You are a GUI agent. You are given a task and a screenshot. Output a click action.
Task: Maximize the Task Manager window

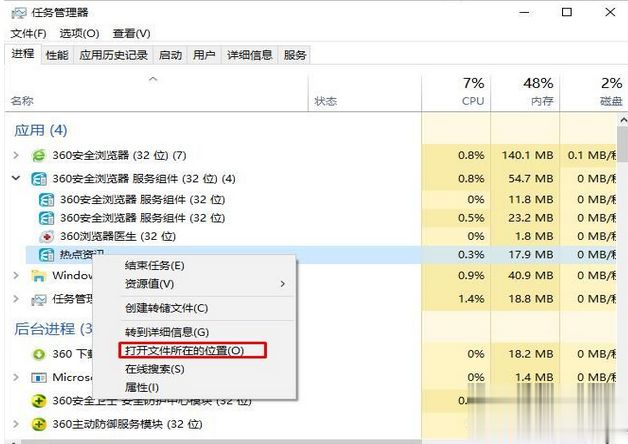[567, 12]
